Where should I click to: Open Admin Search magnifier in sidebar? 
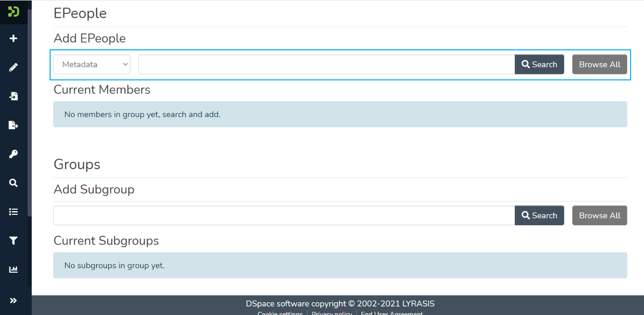click(x=13, y=183)
